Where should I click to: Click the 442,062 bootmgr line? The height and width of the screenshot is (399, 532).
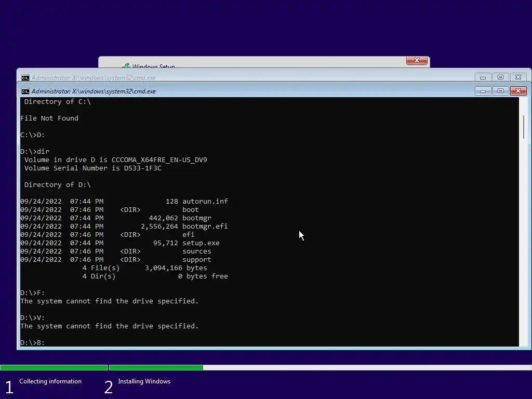click(x=116, y=218)
